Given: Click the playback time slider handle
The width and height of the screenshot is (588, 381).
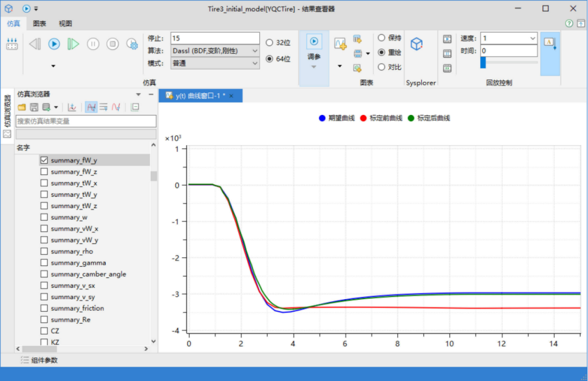Looking at the screenshot, I should click(x=483, y=62).
